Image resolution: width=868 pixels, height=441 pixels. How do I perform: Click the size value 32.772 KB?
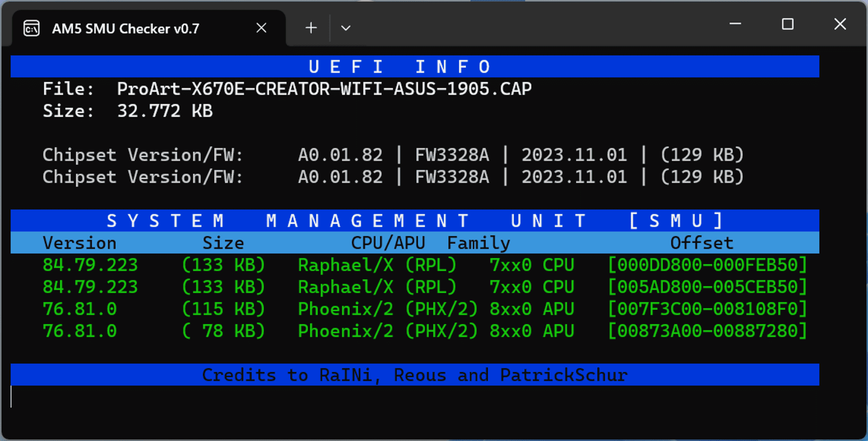tap(165, 111)
